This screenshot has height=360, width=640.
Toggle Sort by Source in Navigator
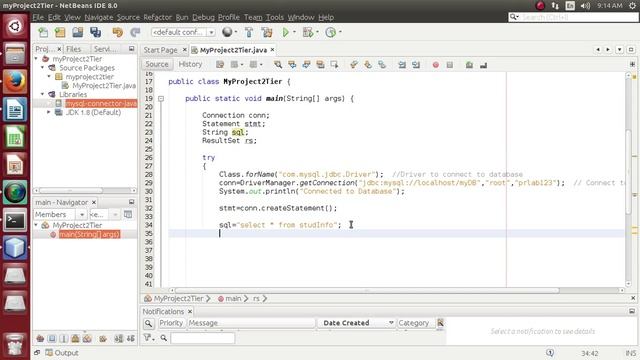[131, 338]
